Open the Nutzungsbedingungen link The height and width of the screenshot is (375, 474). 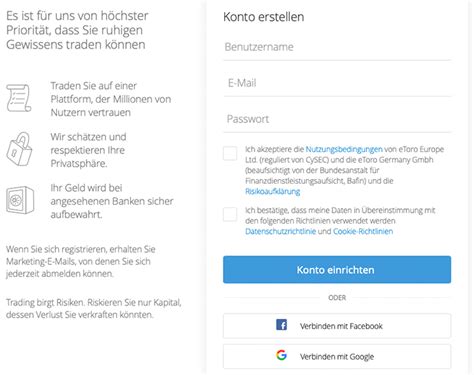(x=344, y=149)
